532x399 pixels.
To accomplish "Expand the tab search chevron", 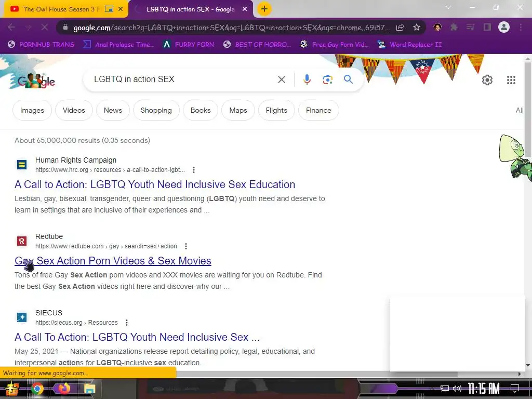I will click(448, 7).
